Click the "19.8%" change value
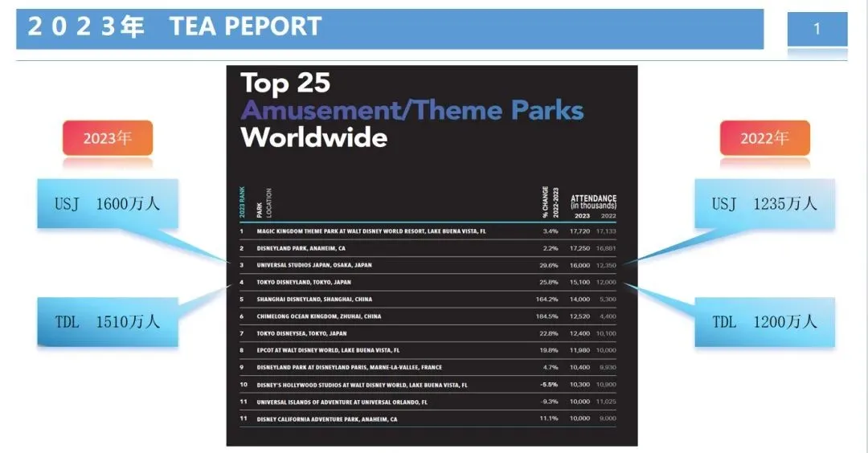This screenshot has width=868, height=453. [x=549, y=350]
